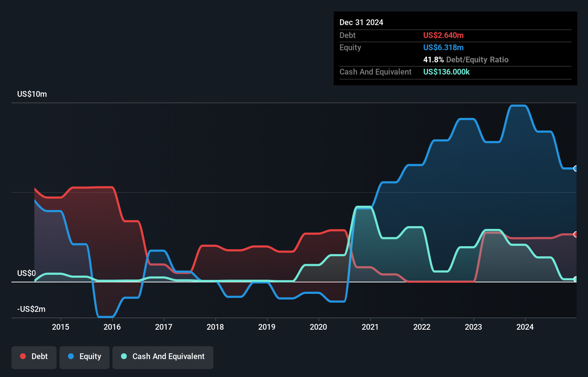The height and width of the screenshot is (377, 588).
Task: Select the teal Cash endpoint marker on chart
Action: tap(575, 279)
